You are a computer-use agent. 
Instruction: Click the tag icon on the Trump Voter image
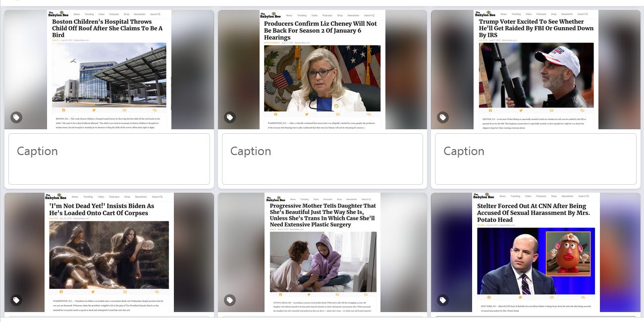tap(443, 117)
